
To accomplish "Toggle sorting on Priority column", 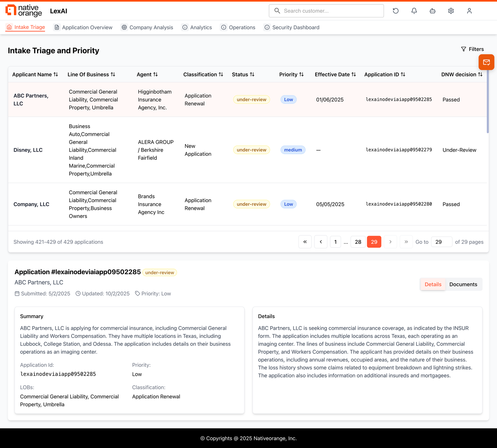I will (x=302, y=74).
